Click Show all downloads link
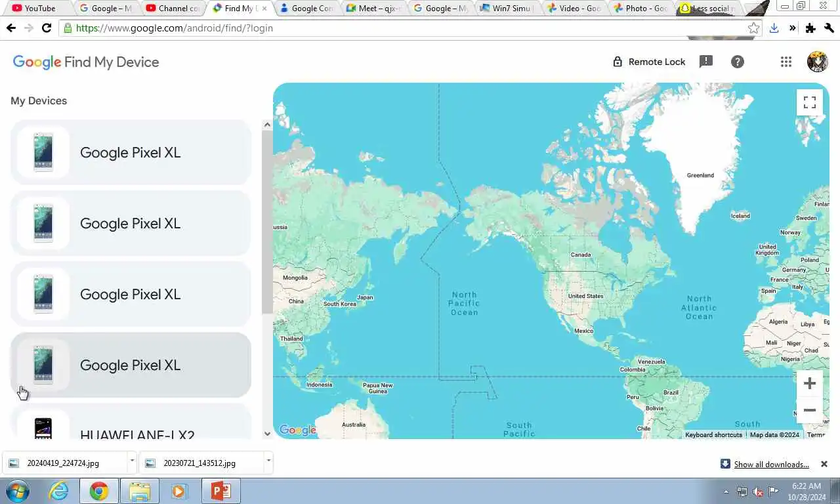This screenshot has width=840, height=504. pos(771,464)
